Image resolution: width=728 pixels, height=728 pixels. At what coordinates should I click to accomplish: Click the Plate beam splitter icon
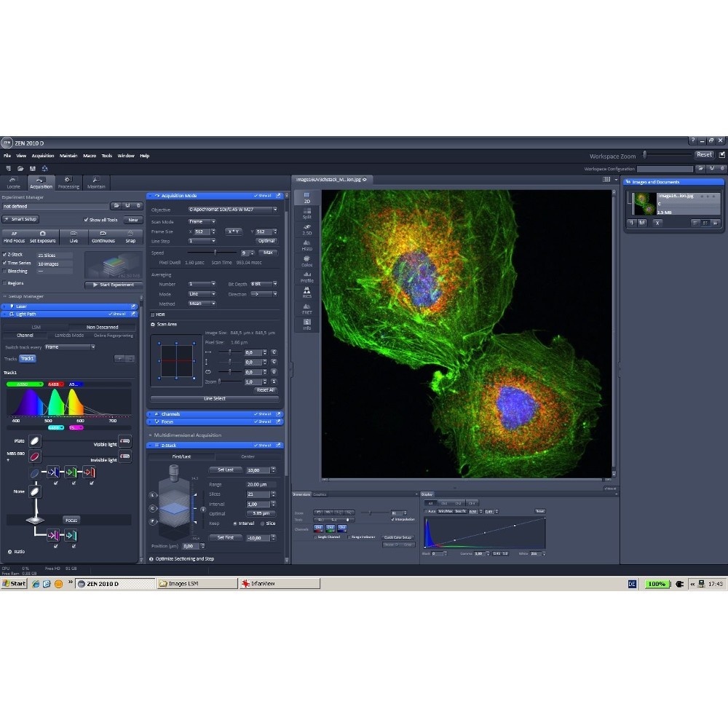click(x=35, y=440)
